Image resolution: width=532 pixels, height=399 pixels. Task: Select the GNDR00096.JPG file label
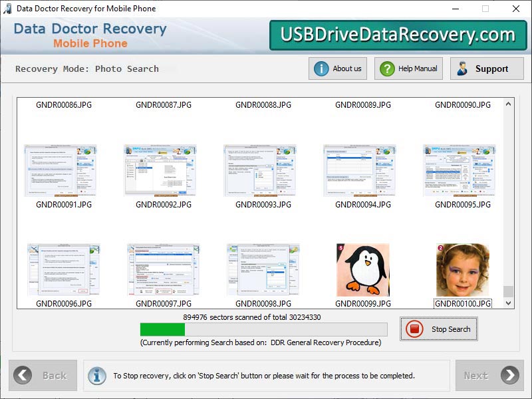(63, 305)
